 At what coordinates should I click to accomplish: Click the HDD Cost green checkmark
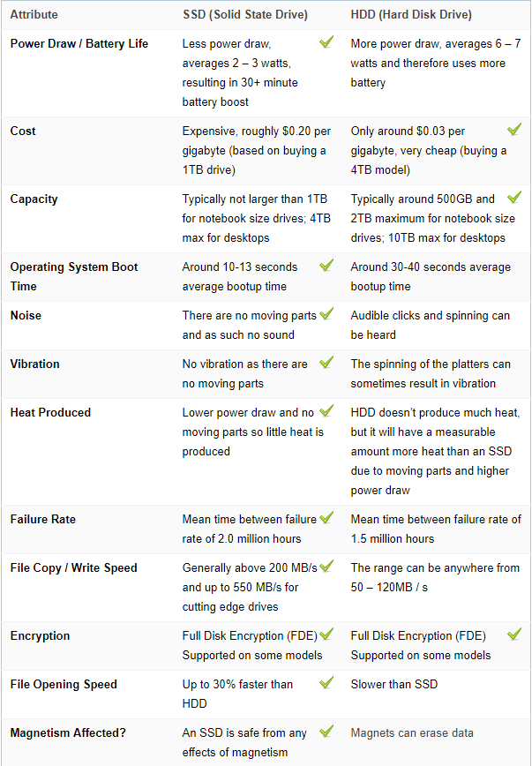click(x=514, y=130)
